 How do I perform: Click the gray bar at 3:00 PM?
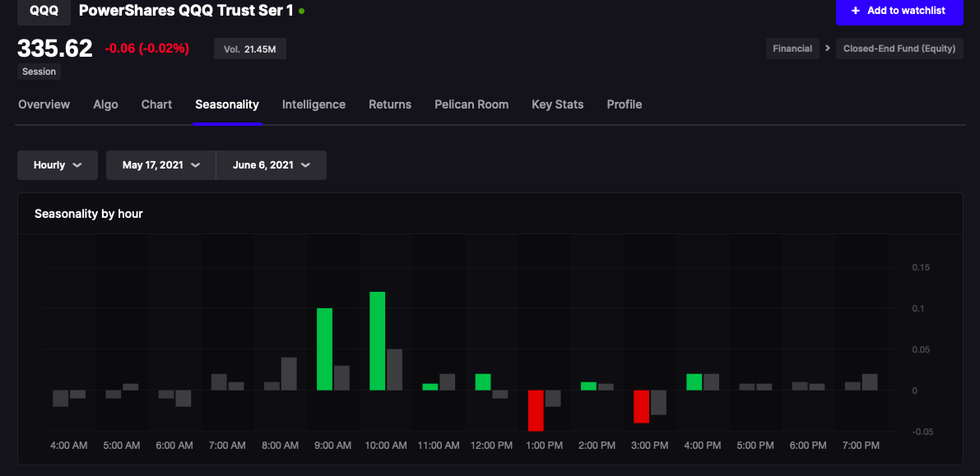(x=659, y=402)
